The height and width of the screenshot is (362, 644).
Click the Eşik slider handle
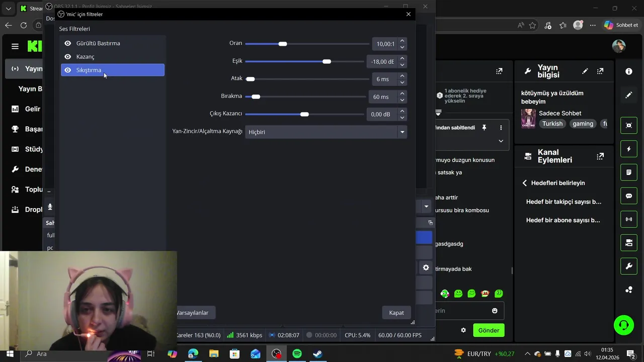click(x=327, y=61)
